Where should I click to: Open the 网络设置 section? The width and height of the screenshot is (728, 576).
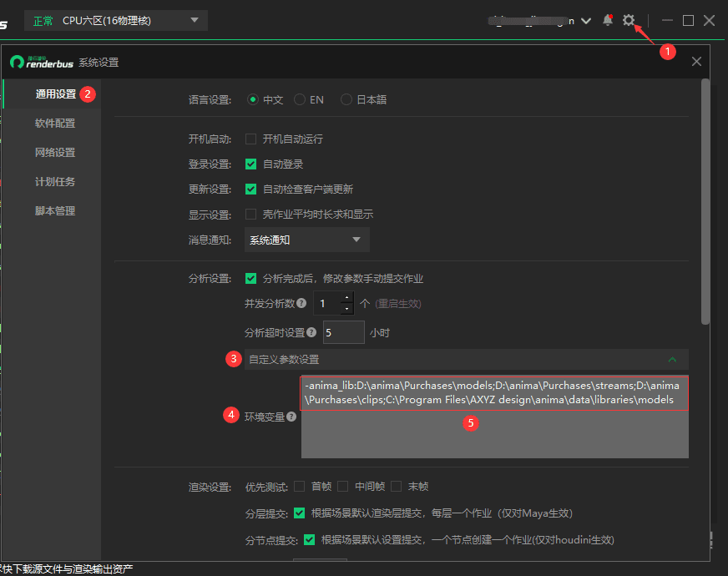pos(54,152)
